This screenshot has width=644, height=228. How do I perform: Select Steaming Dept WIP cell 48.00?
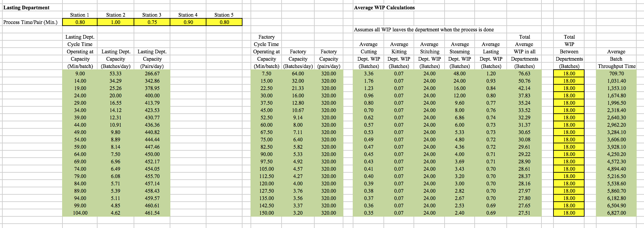click(460, 73)
